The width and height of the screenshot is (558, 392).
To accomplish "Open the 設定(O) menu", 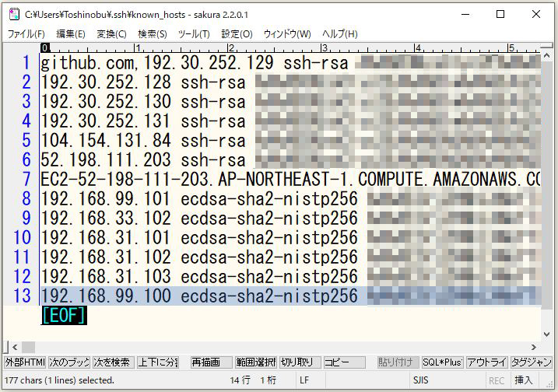I will click(237, 34).
